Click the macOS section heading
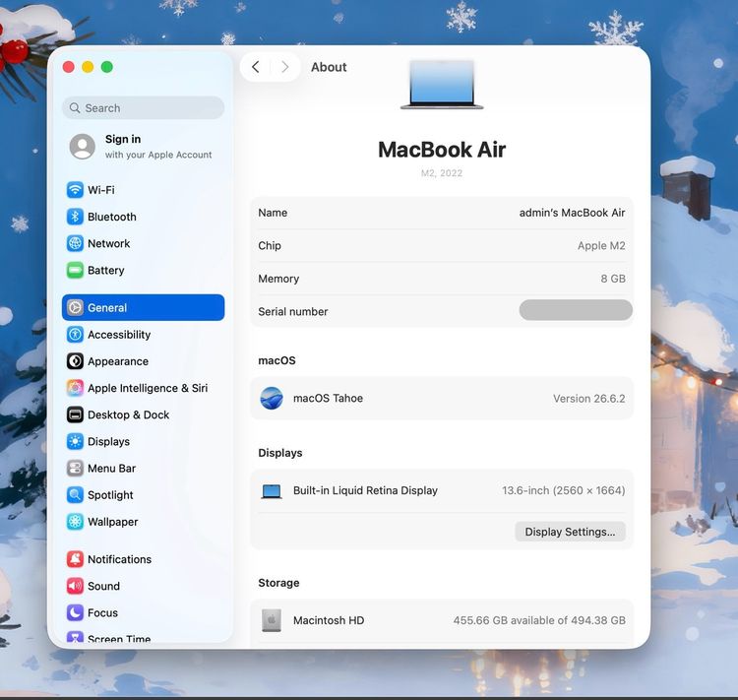Screen dimensions: 738x700 coord(277,361)
